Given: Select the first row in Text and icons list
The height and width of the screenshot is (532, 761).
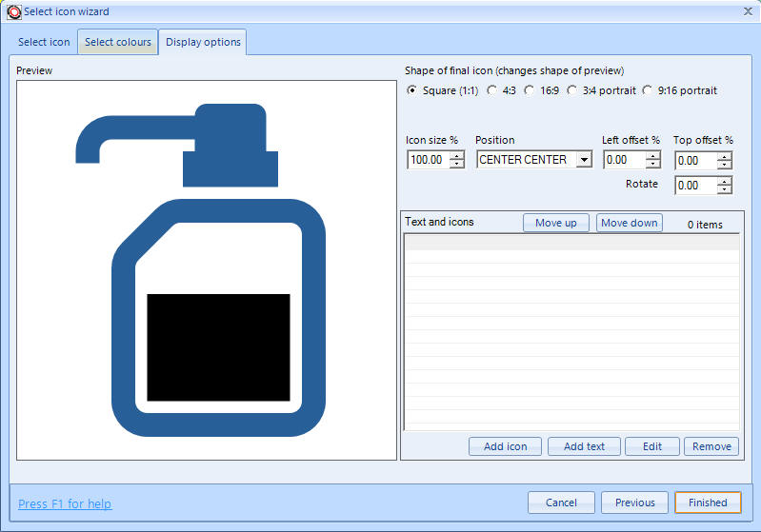Looking at the screenshot, I should [x=572, y=243].
